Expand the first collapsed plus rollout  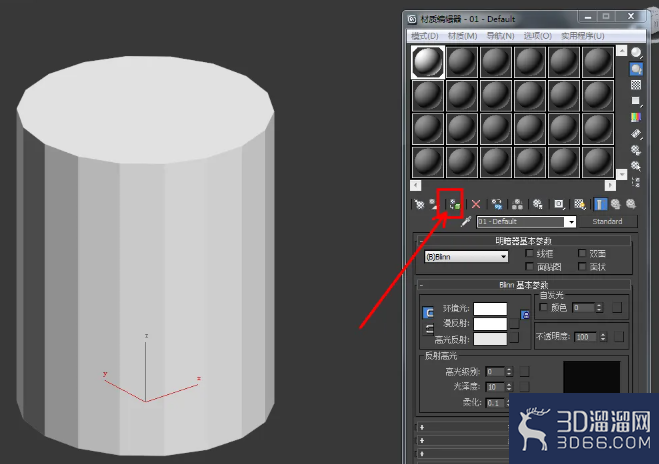coord(422,427)
